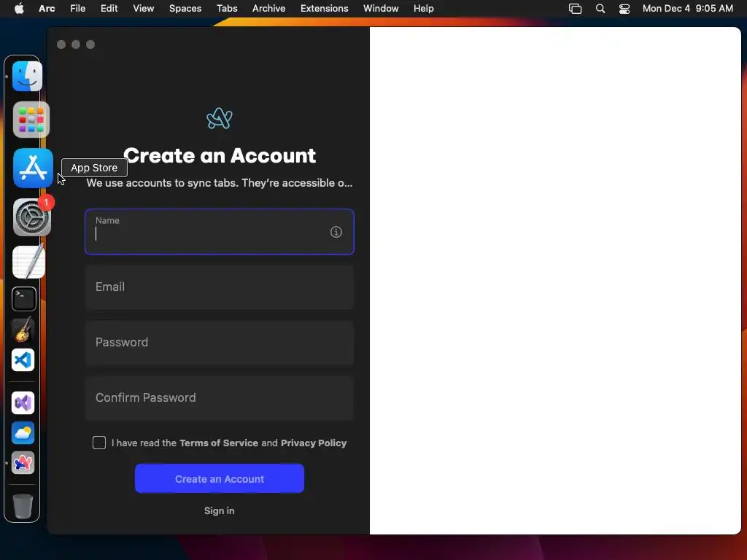Check the Terms of Service agreement box
The width and height of the screenshot is (747, 560).
coord(99,443)
